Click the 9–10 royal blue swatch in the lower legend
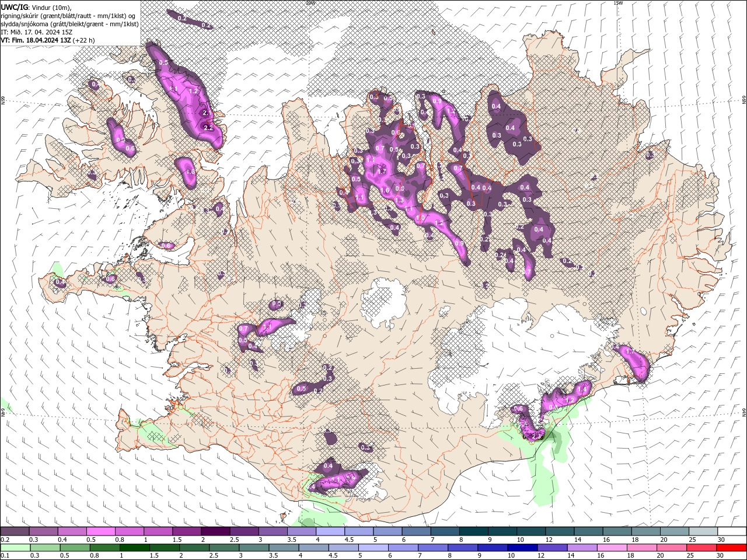This screenshot has height=560, width=747. 492,547
